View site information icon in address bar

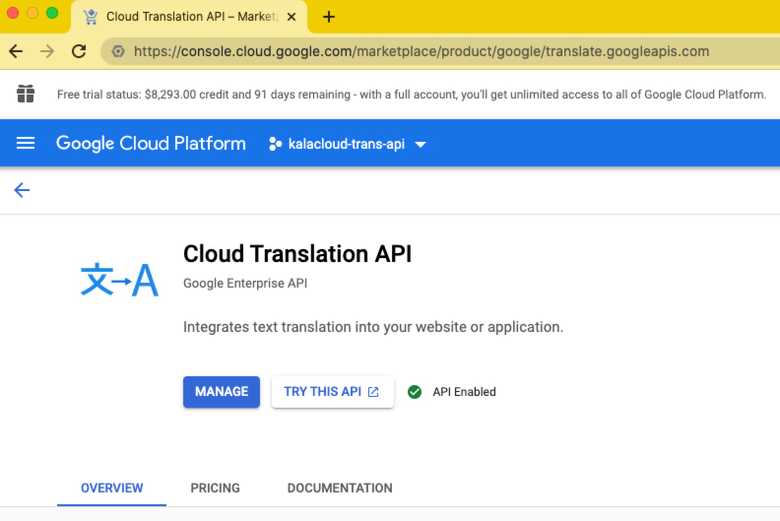click(x=118, y=51)
